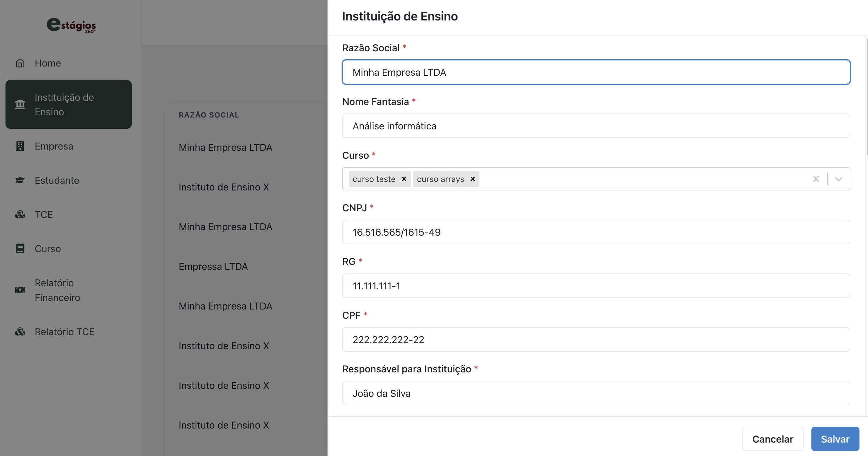Click the Home house icon in sidebar
Viewport: 868px width, 456px height.
pyautogui.click(x=20, y=63)
